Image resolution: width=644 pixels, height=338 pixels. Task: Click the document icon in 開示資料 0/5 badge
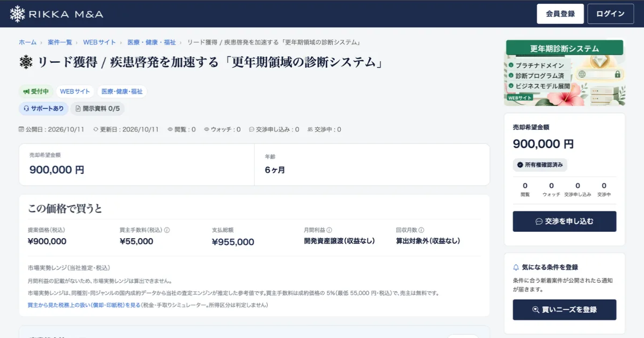tap(78, 108)
